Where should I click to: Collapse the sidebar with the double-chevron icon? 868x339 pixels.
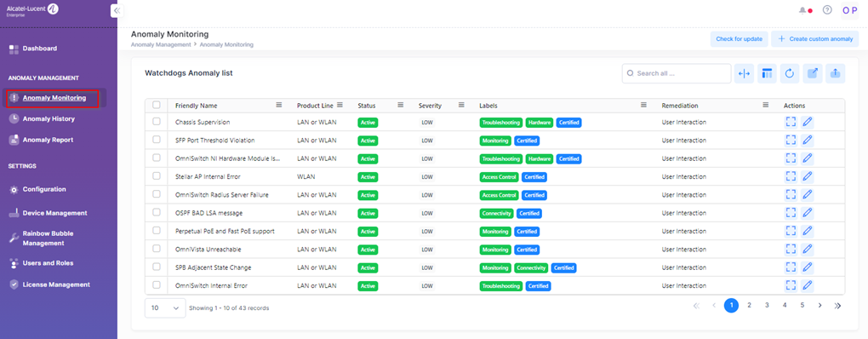(117, 10)
